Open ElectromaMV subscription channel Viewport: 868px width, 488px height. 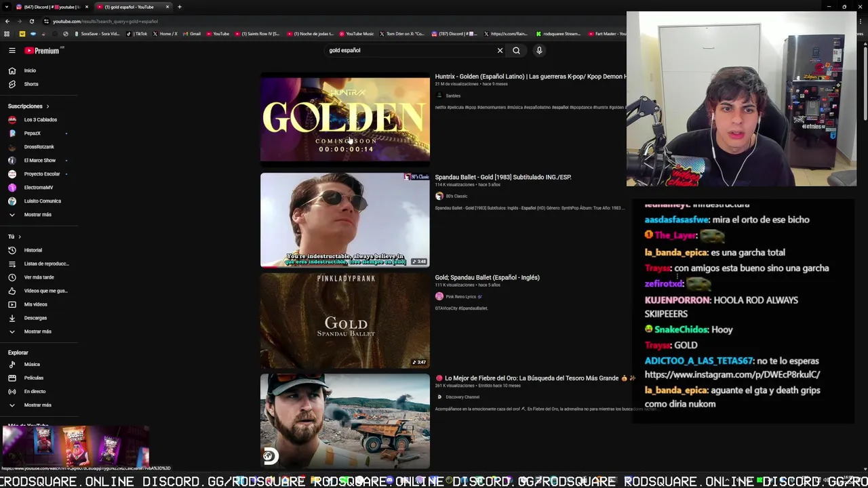coord(38,188)
